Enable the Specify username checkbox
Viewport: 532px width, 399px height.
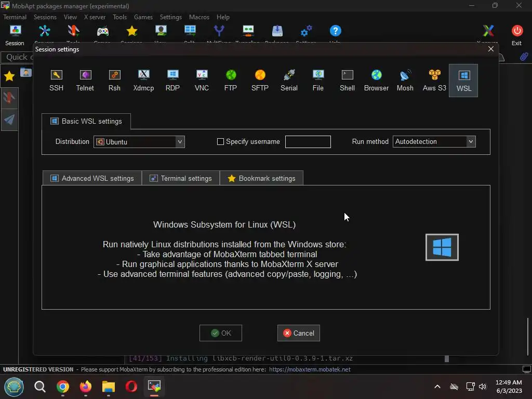(220, 141)
